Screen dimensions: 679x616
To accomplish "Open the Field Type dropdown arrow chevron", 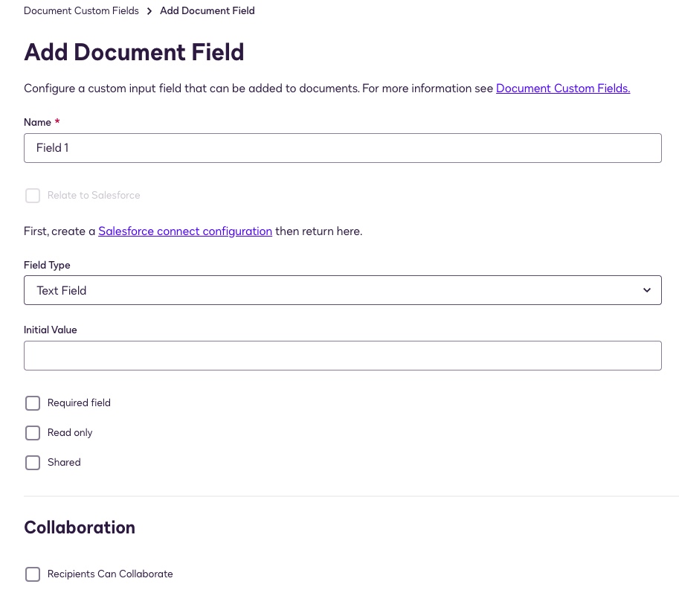I will pyautogui.click(x=646, y=290).
